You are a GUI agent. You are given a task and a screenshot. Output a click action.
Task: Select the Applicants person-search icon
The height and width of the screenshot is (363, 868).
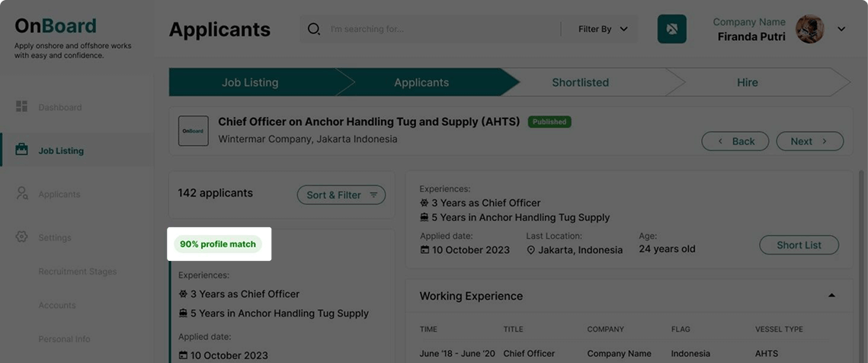tap(22, 194)
